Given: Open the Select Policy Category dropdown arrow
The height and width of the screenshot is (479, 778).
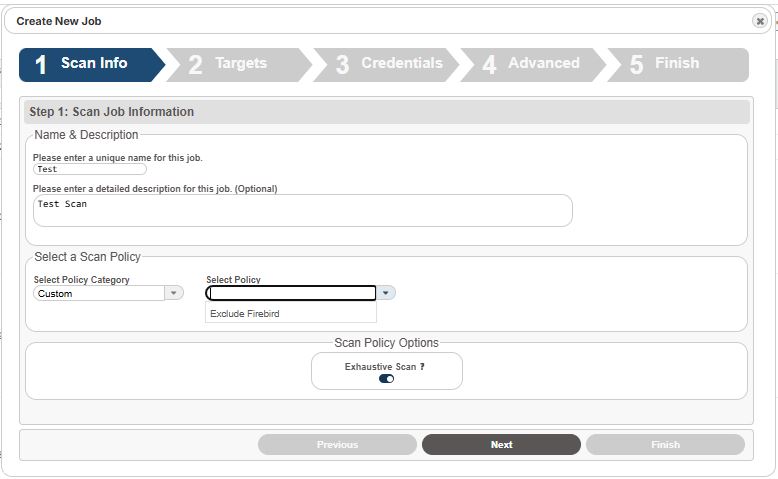Looking at the screenshot, I should 174,293.
